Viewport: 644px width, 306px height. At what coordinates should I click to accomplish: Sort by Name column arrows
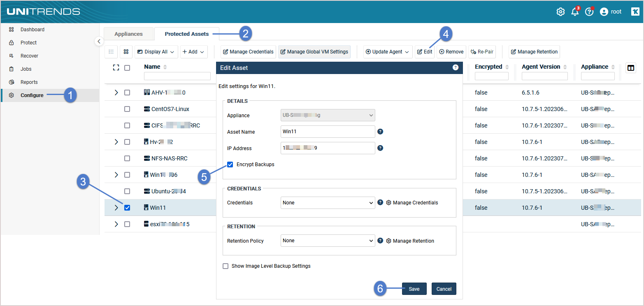tap(165, 67)
